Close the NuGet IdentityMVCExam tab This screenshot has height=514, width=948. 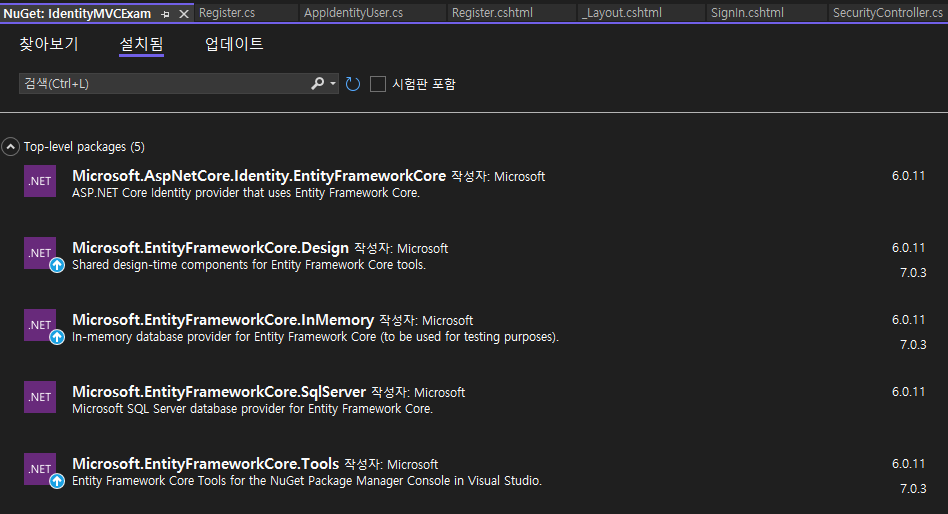click(x=184, y=13)
